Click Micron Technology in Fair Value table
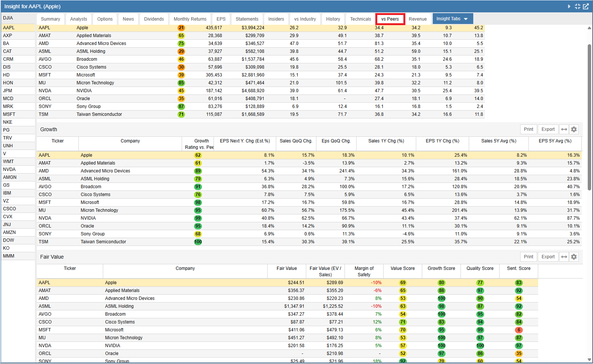This screenshot has width=593, height=364. [x=123, y=338]
